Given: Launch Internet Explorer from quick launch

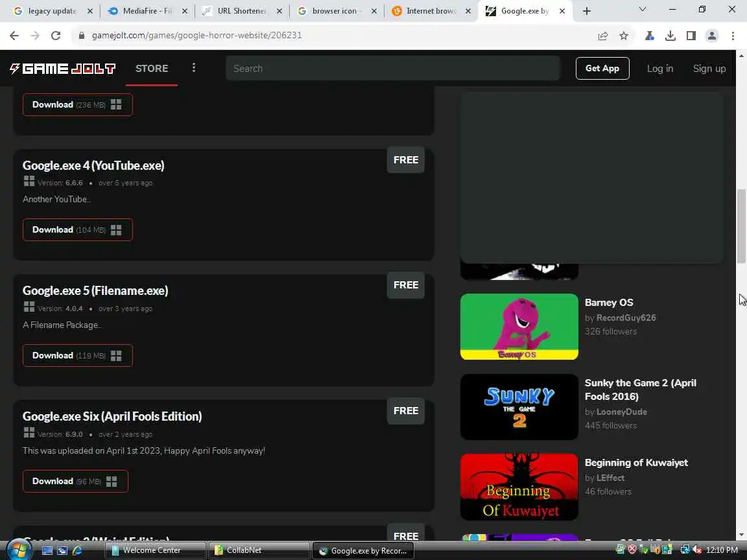Looking at the screenshot, I should [77, 550].
